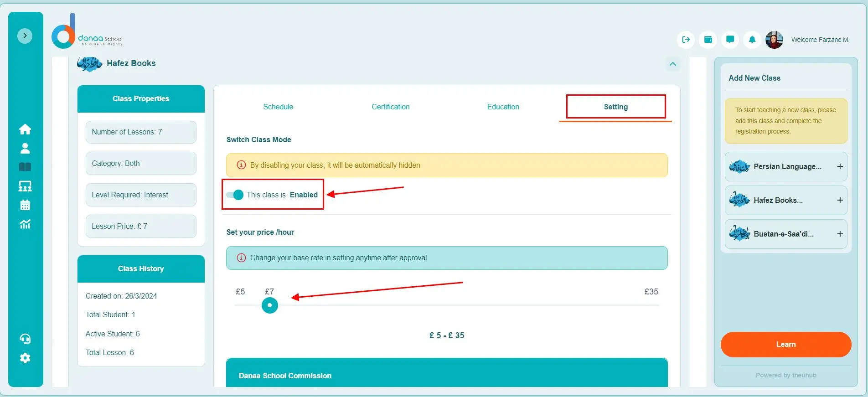The height and width of the screenshot is (397, 868).
Task: Click the notification bell icon
Action: (752, 40)
